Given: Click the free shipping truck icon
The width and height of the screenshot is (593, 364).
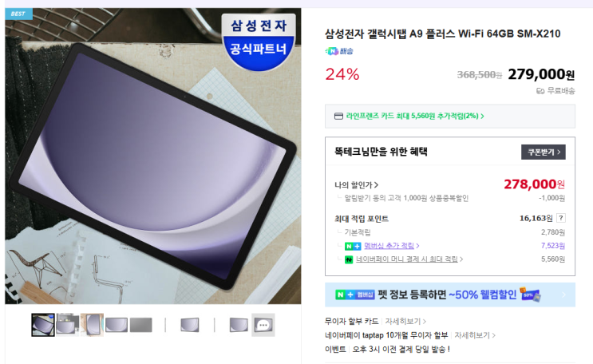Looking at the screenshot, I should pyautogui.click(x=540, y=91).
